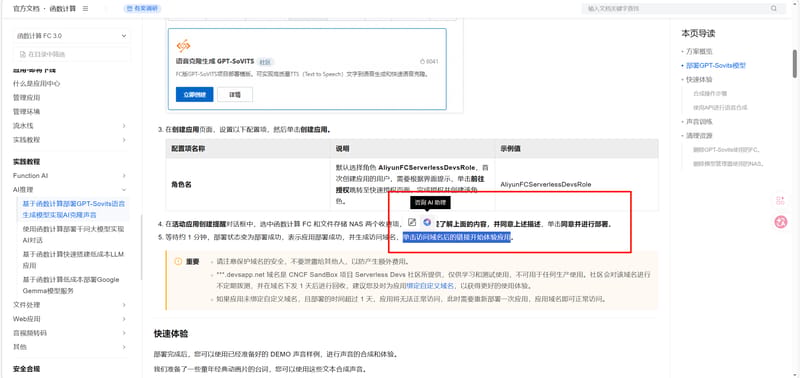Expand the 文件处理 sidebar section
The height and width of the screenshot is (378, 800).
70,305
